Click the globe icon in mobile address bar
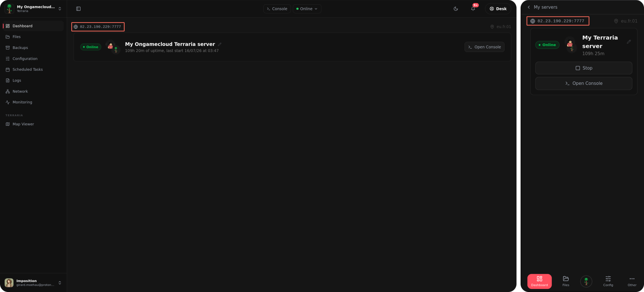This screenshot has height=292, width=644. 532,21
